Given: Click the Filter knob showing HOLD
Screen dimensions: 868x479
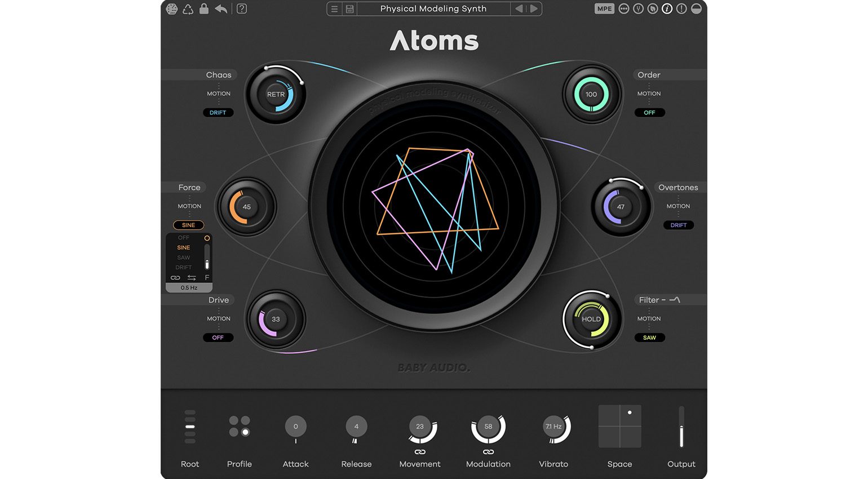Looking at the screenshot, I should click(591, 319).
